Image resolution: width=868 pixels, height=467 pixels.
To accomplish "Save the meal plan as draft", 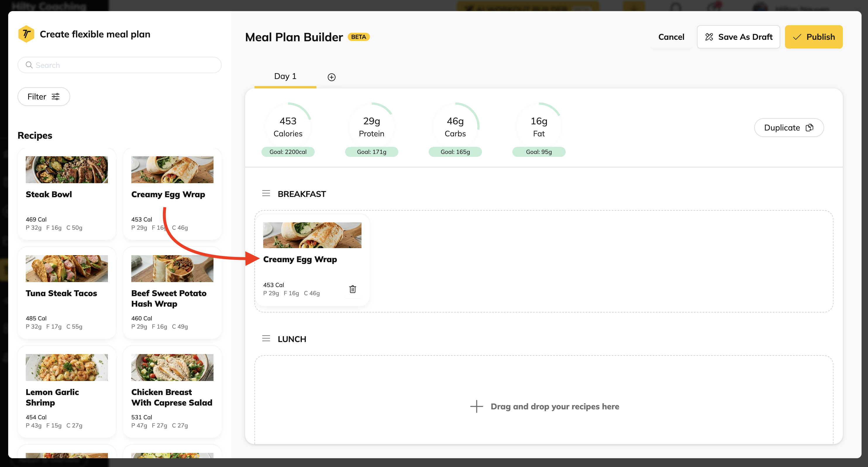I will tap(738, 37).
